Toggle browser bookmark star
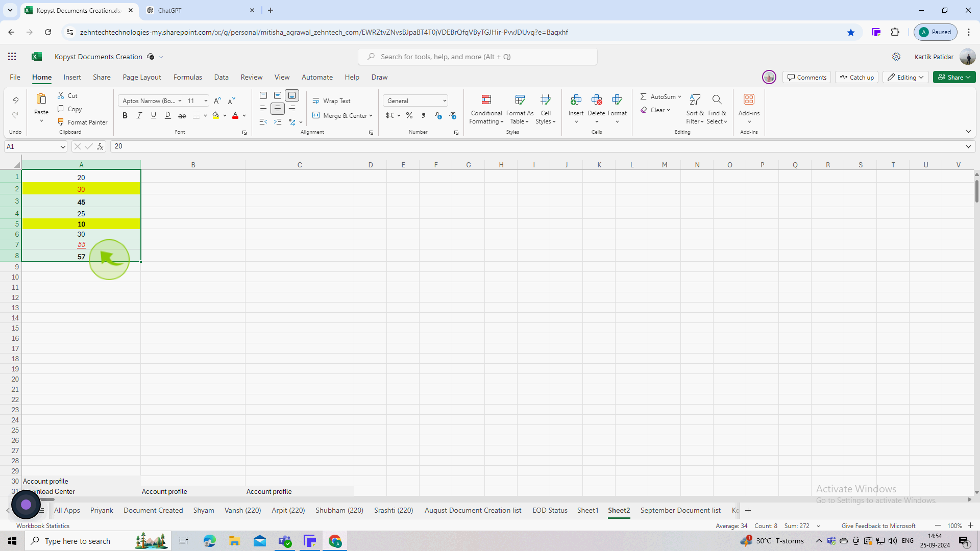Screen dimensions: 980x551 851,32
